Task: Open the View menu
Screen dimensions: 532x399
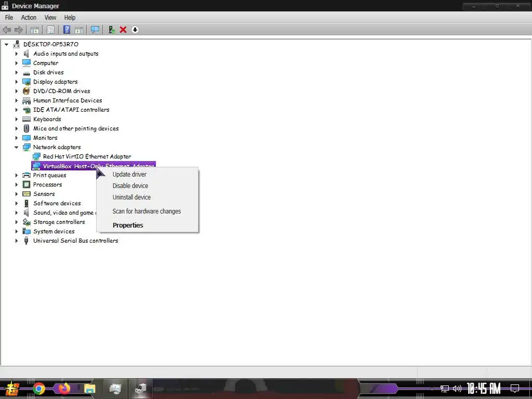Action: click(50, 18)
